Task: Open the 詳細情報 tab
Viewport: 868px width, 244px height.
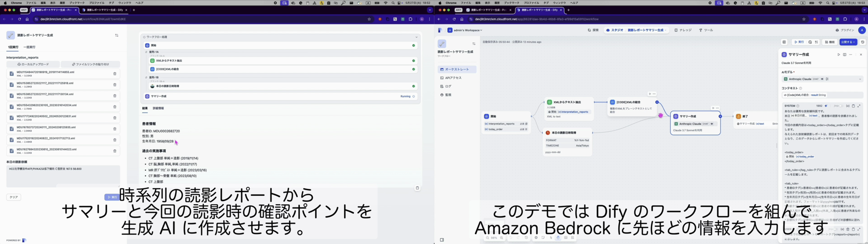Action: tap(158, 108)
